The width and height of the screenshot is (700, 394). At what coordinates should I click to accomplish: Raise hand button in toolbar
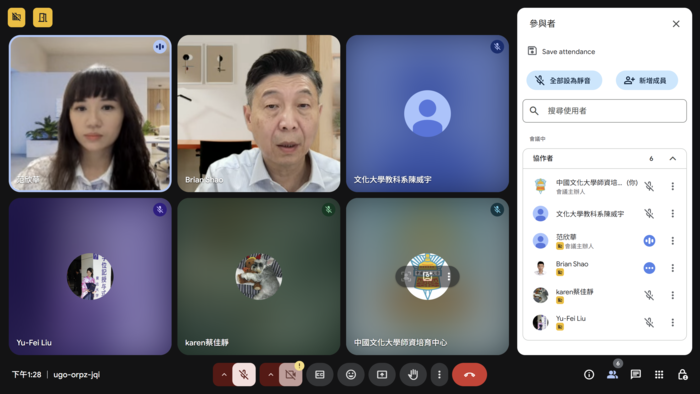click(413, 375)
